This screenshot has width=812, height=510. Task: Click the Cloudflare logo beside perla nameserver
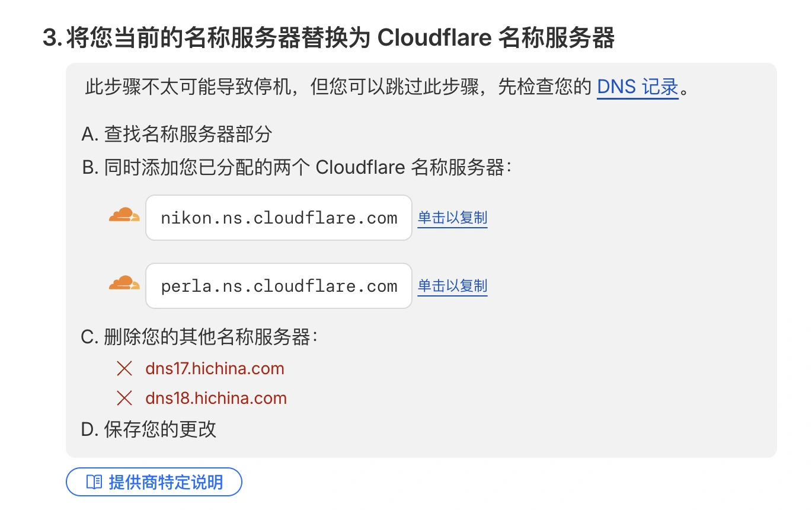click(124, 283)
